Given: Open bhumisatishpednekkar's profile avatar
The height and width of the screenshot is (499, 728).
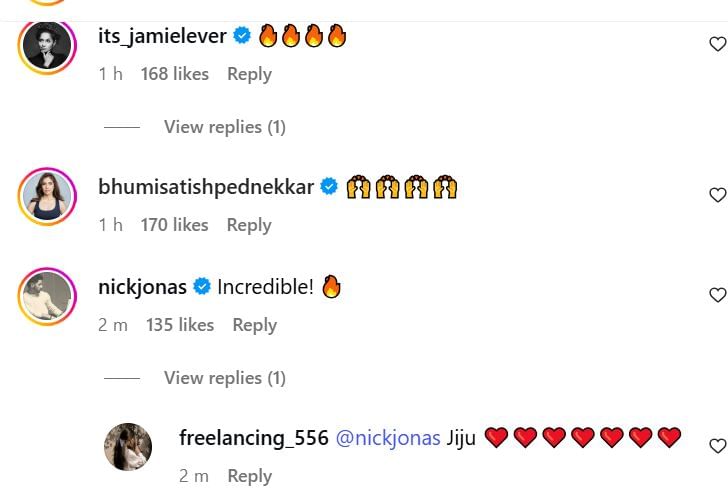Looking at the screenshot, I should coord(46,196).
